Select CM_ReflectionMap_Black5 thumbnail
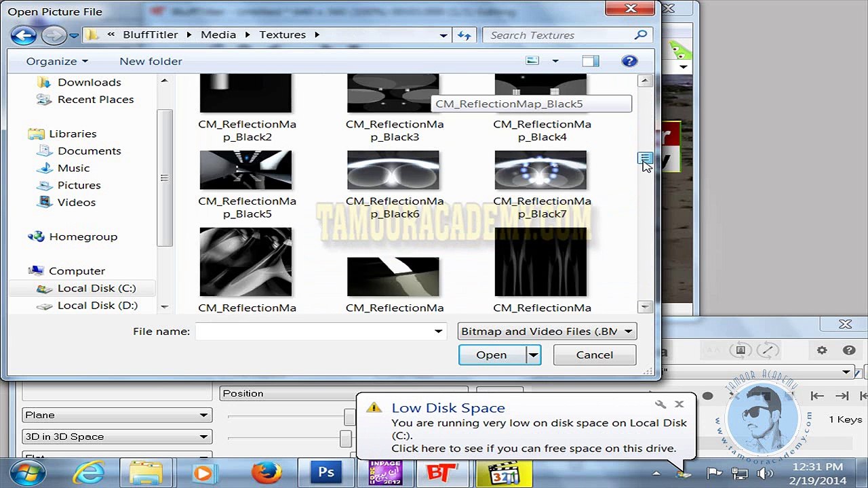 [x=246, y=170]
